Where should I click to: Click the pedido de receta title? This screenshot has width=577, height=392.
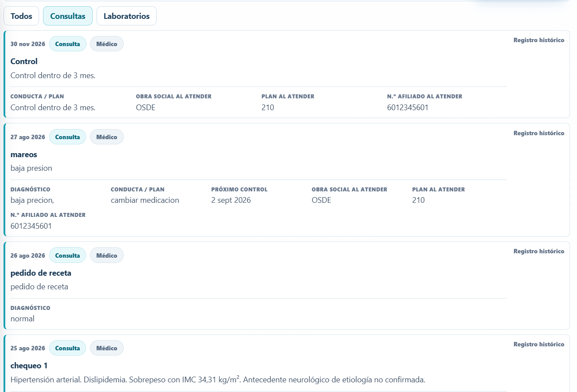[x=41, y=273]
